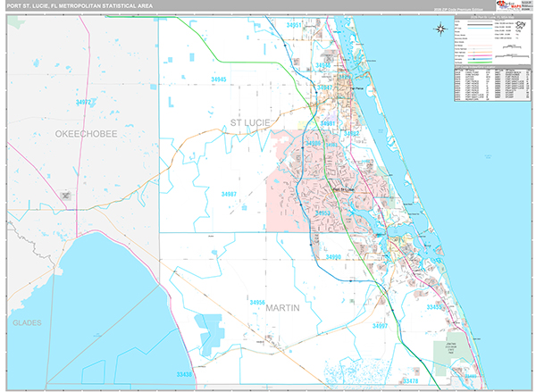
Task: Click the compass rose north indicator
Action: click(x=441, y=29)
